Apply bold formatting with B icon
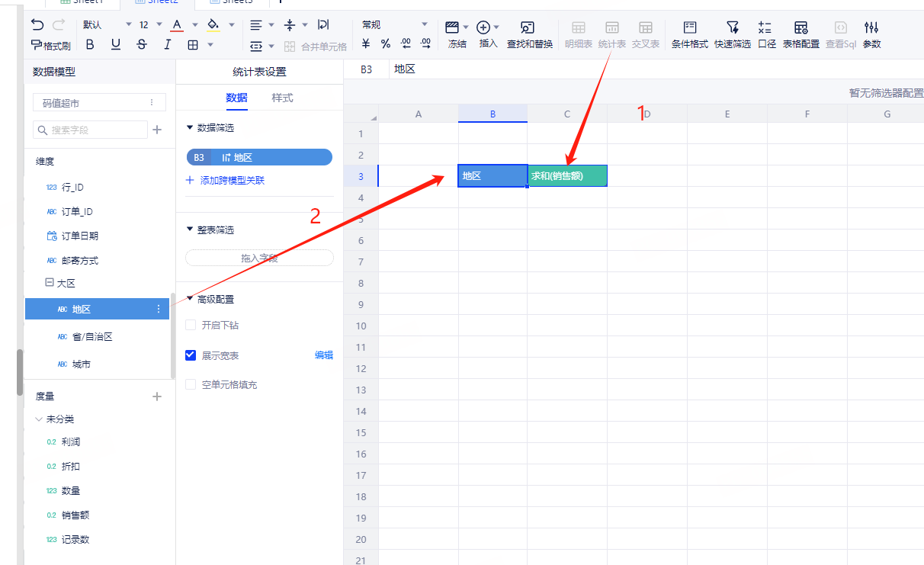The width and height of the screenshot is (924, 565). coord(90,45)
